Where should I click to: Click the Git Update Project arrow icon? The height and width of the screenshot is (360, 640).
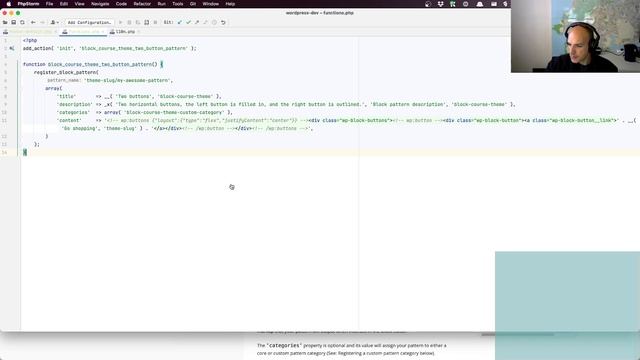[x=180, y=22]
